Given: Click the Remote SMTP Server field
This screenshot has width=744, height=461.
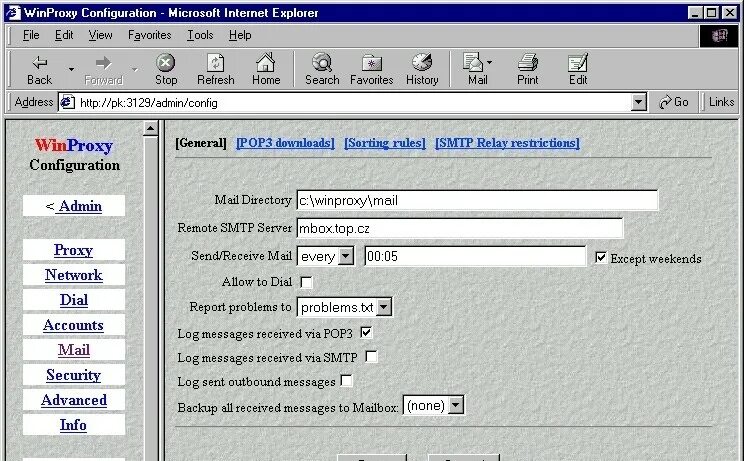Looking at the screenshot, I should [x=460, y=228].
